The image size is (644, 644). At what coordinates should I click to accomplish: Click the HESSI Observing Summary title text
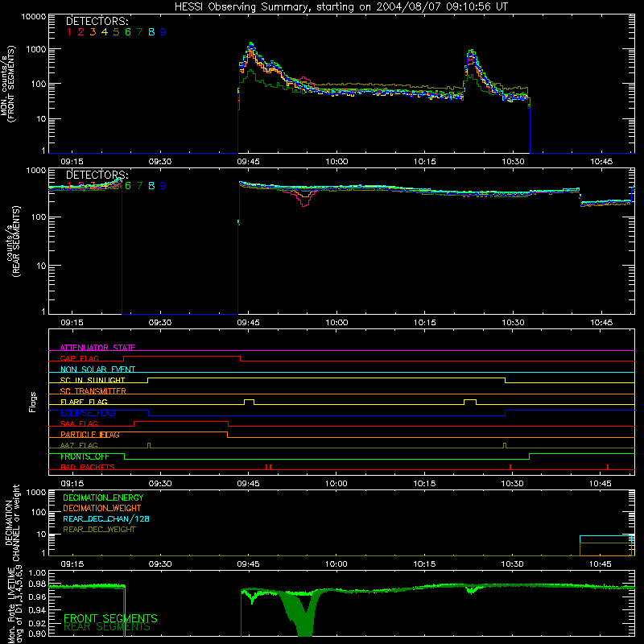pyautogui.click(x=341, y=6)
